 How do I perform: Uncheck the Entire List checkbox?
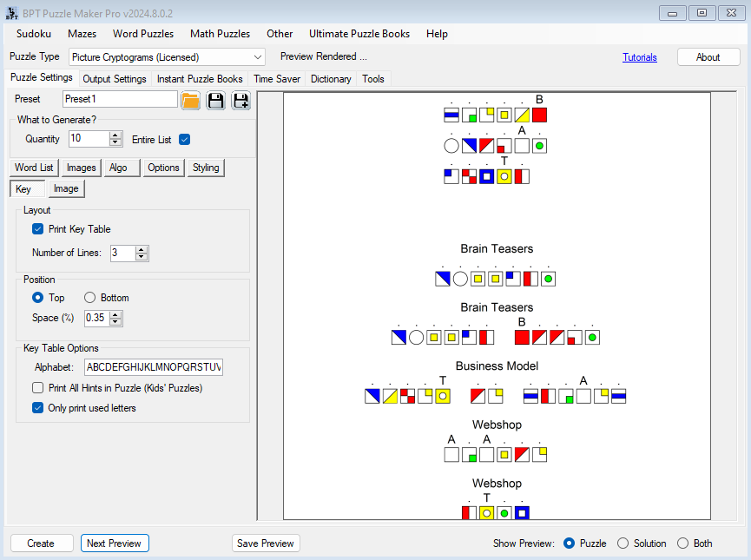184,139
